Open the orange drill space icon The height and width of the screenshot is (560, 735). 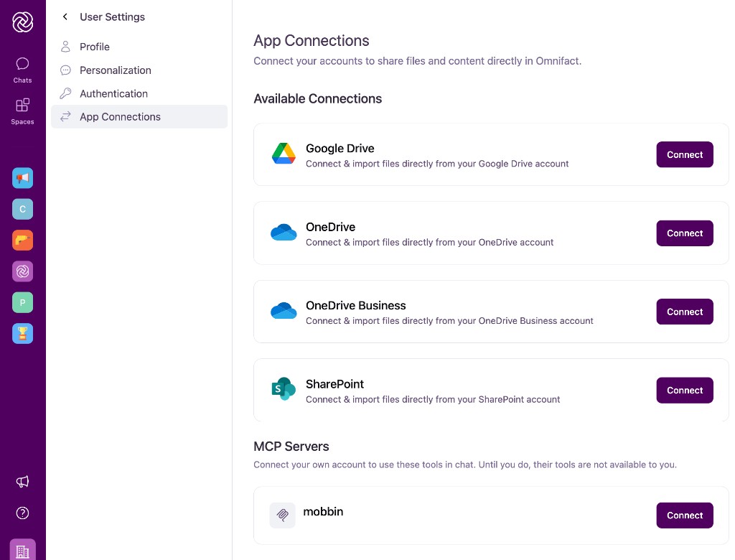[22, 240]
